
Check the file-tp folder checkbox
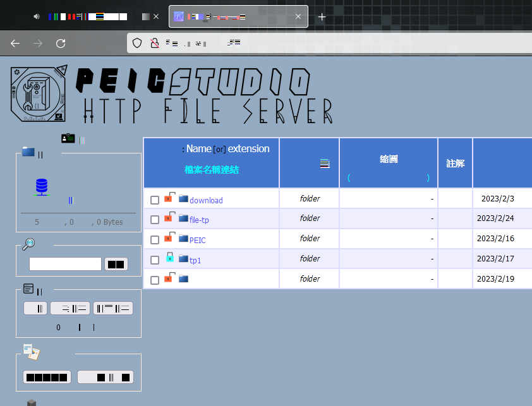[155, 220]
